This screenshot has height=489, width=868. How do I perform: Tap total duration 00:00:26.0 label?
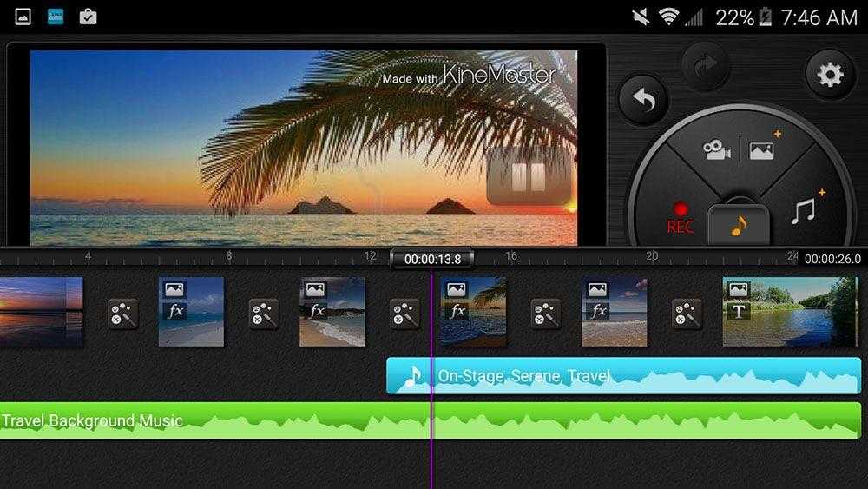click(832, 259)
